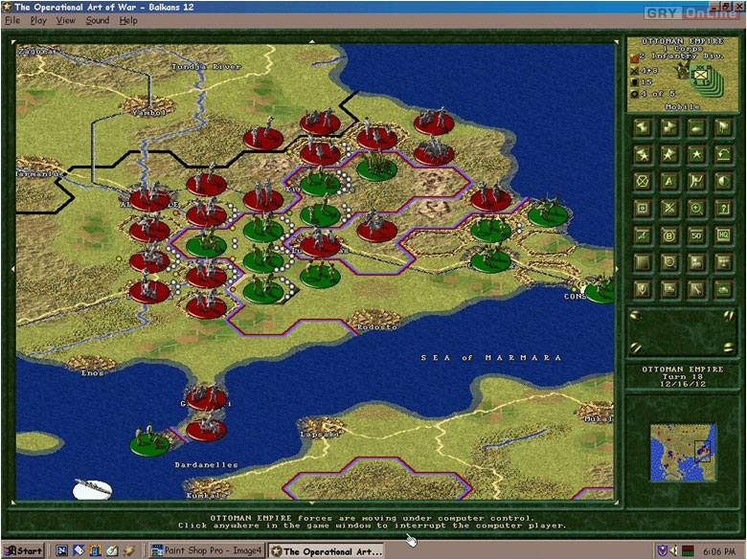Viewport: 747px width, 560px height.
Task: Switch to Paint Shop Pro in the taskbar
Action: coord(206,551)
